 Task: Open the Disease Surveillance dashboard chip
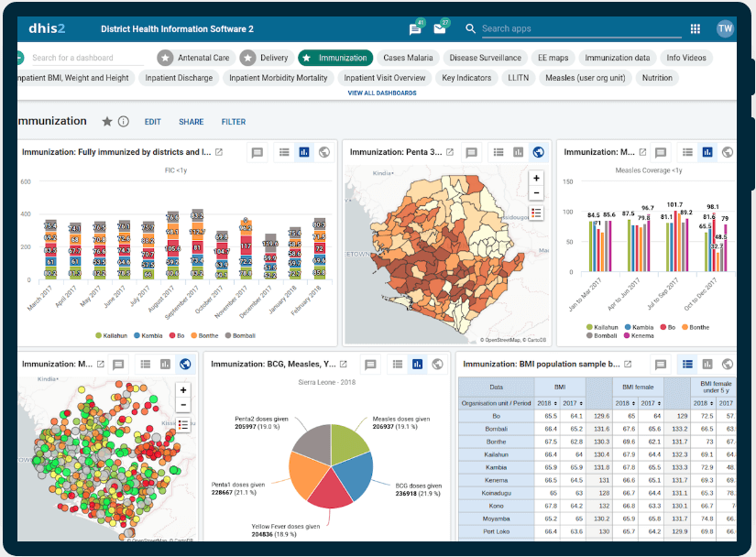(x=486, y=58)
